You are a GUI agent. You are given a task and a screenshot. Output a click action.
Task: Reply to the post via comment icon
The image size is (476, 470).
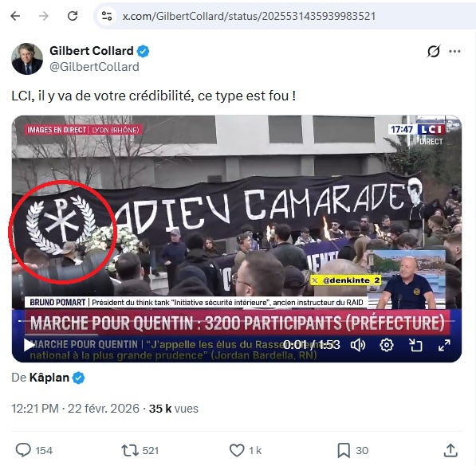coord(23,450)
